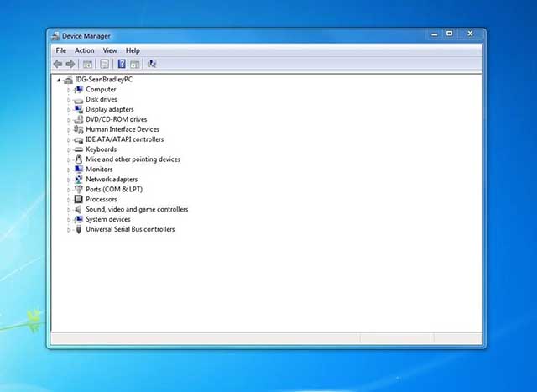This screenshot has width=537, height=392.
Task: Click the Universal Serial Bus controllers icon
Action: [78, 229]
